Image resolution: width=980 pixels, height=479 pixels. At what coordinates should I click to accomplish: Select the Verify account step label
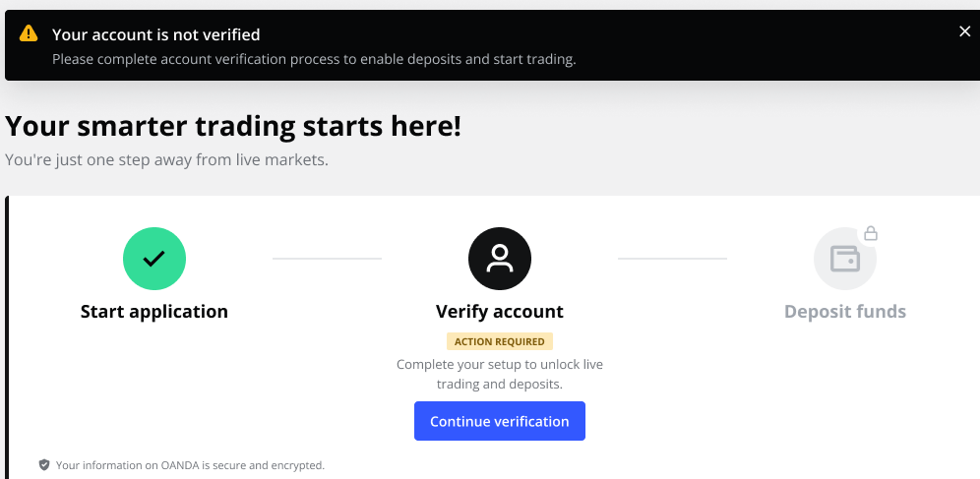[x=500, y=312]
